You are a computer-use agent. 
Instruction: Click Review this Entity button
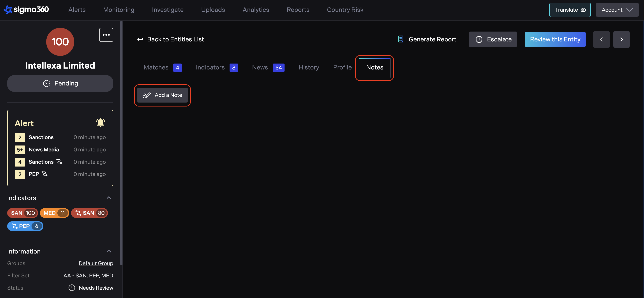point(555,39)
